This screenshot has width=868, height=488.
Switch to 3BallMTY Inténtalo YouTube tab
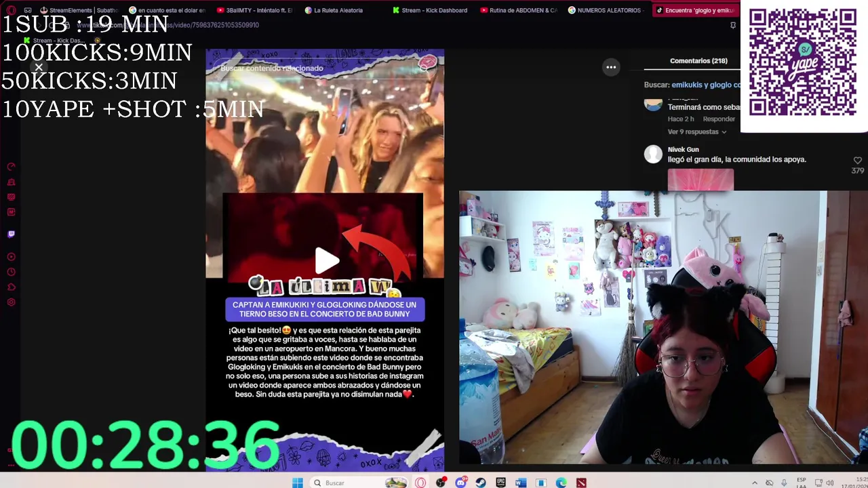[x=255, y=10]
